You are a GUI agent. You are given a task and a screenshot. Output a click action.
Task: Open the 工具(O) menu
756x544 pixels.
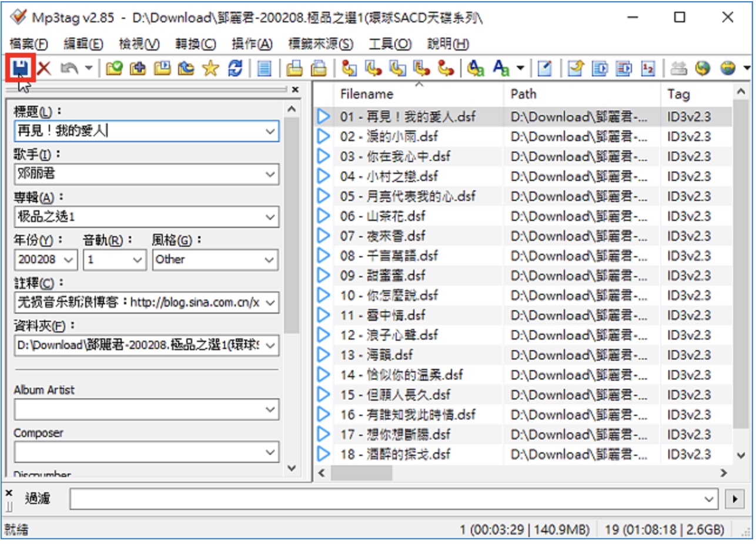390,43
